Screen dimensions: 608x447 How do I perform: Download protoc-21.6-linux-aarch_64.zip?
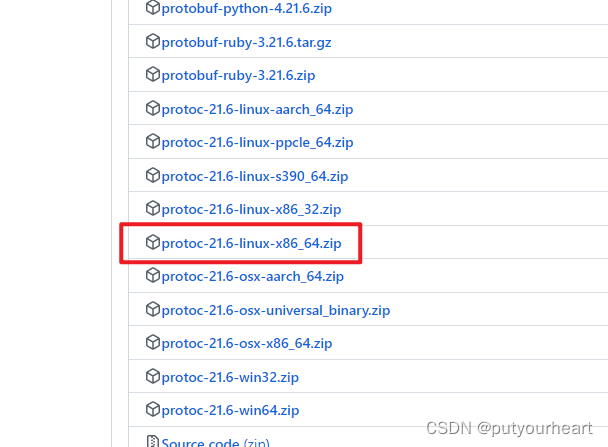point(257,109)
